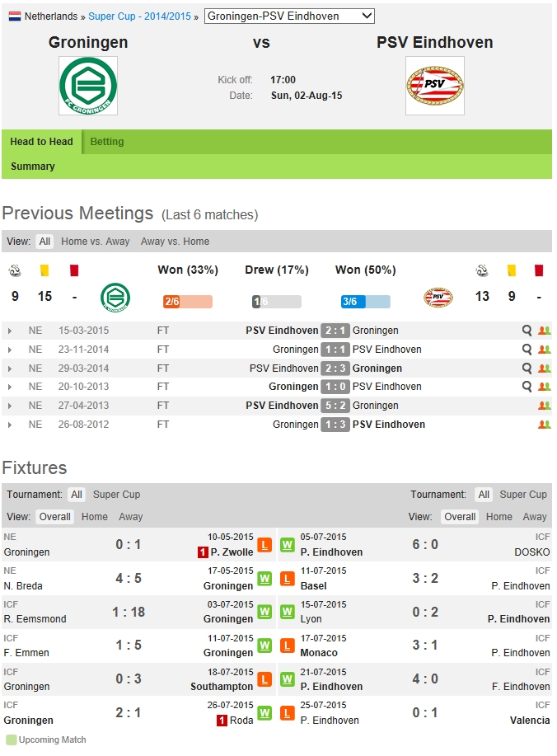Expand the 29-03-2014 match row arrow

pos(10,369)
